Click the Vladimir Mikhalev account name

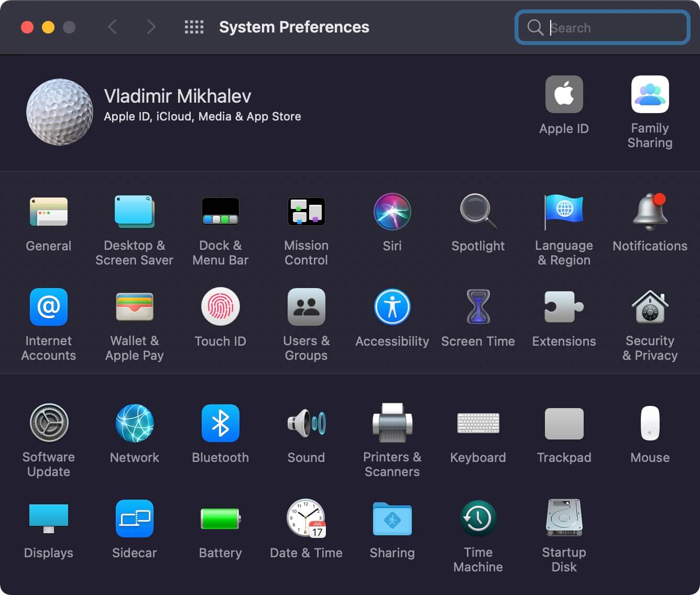(x=178, y=96)
